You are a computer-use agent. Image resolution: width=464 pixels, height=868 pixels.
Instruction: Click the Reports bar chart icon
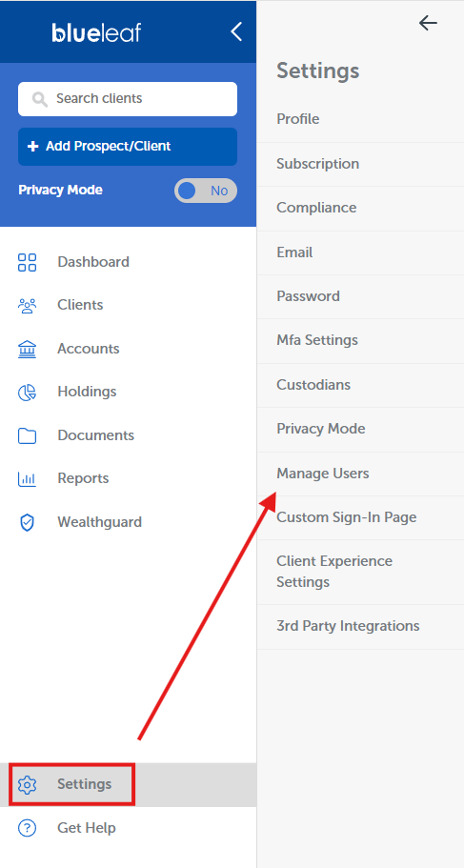click(x=27, y=479)
